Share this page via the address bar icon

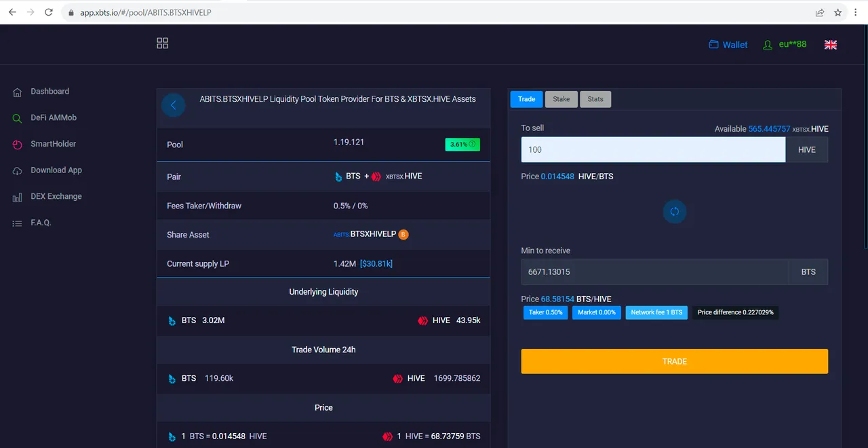pos(820,12)
